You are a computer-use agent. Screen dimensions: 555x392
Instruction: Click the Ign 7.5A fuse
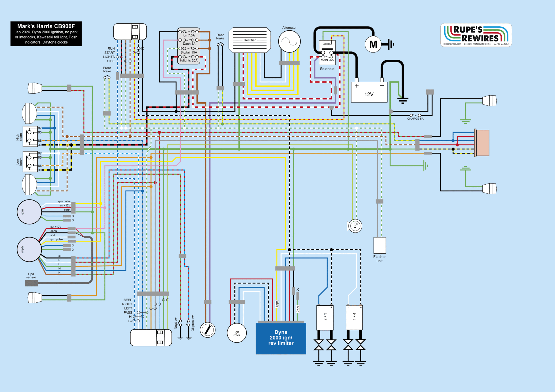coord(189,32)
